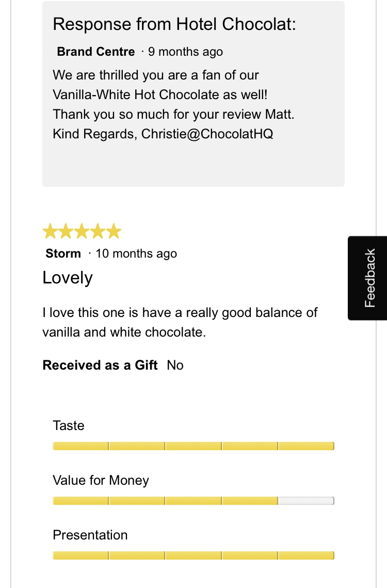Click the Brand Centre responder name
The width and height of the screenshot is (387, 588).
click(95, 52)
